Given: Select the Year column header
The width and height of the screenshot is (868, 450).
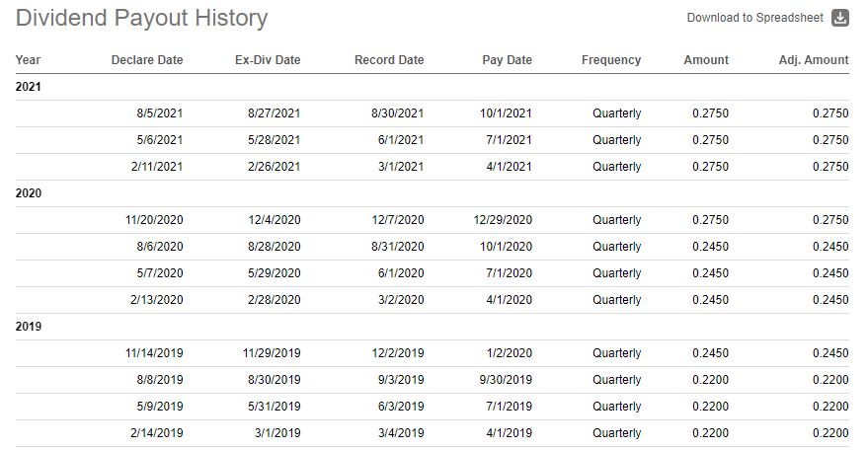Looking at the screenshot, I should coord(29,60).
